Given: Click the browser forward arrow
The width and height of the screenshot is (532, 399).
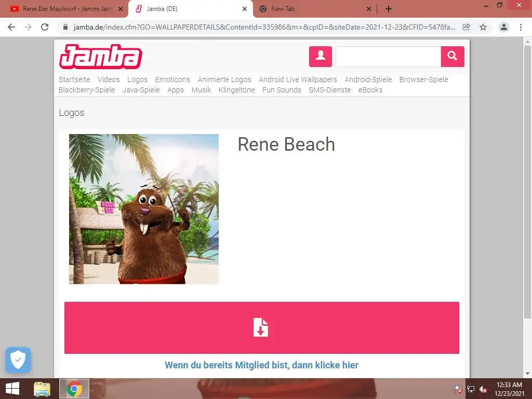Looking at the screenshot, I should coord(28,27).
